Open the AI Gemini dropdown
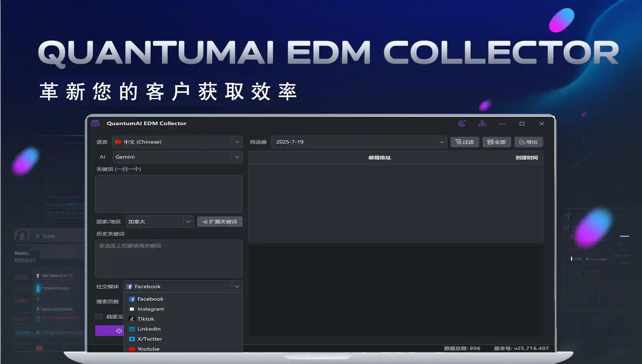Viewport: 642px width, 364px height. pyautogui.click(x=177, y=157)
